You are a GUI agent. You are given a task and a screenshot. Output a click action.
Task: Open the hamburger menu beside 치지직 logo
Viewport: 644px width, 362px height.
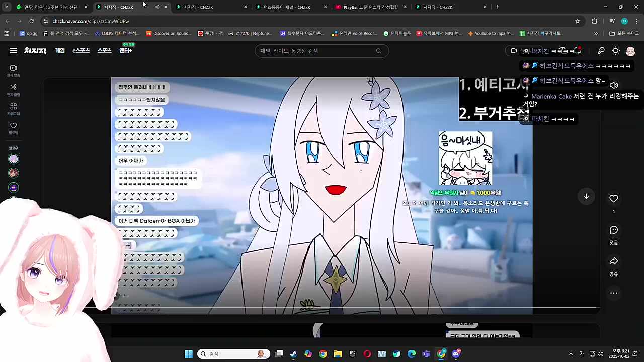tap(14, 51)
